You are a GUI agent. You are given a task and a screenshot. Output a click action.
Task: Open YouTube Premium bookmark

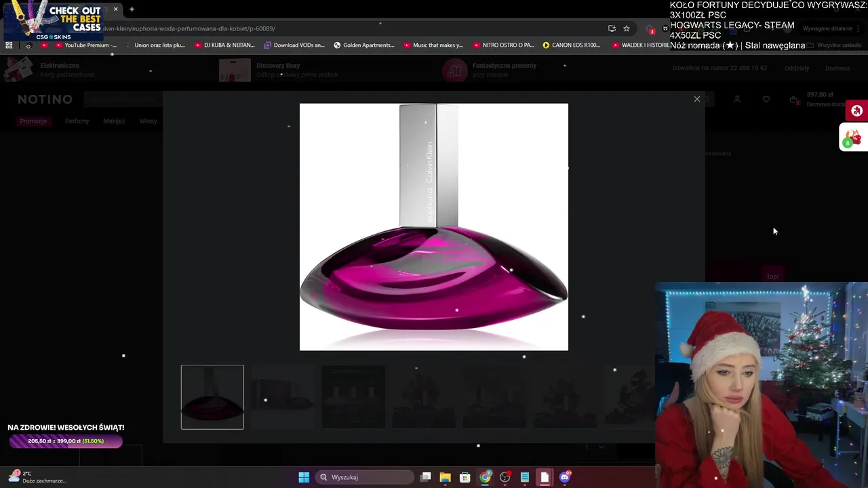(x=86, y=45)
